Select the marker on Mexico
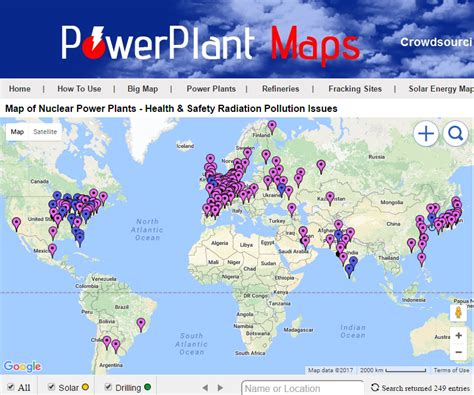This screenshot has height=395, width=474. coord(52,250)
